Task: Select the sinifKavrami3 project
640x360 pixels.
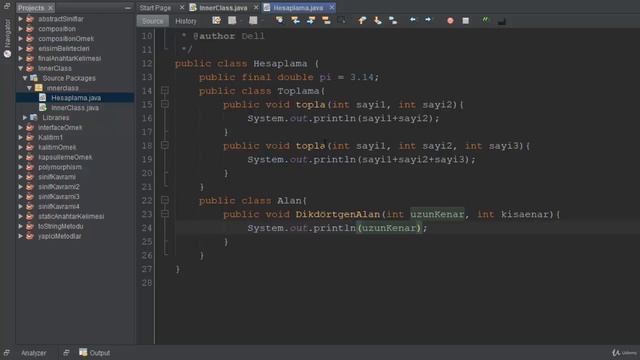Action: coord(58,197)
